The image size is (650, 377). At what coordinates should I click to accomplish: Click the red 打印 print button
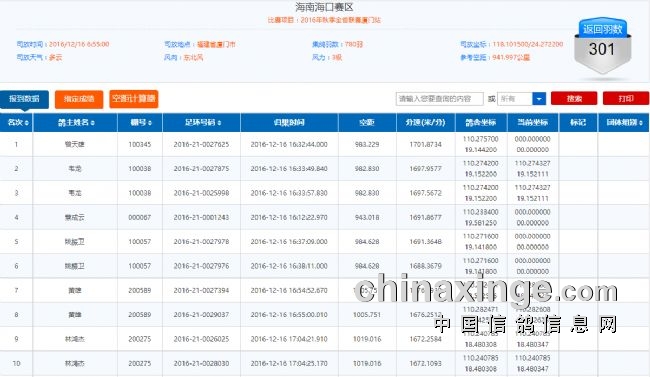click(626, 99)
